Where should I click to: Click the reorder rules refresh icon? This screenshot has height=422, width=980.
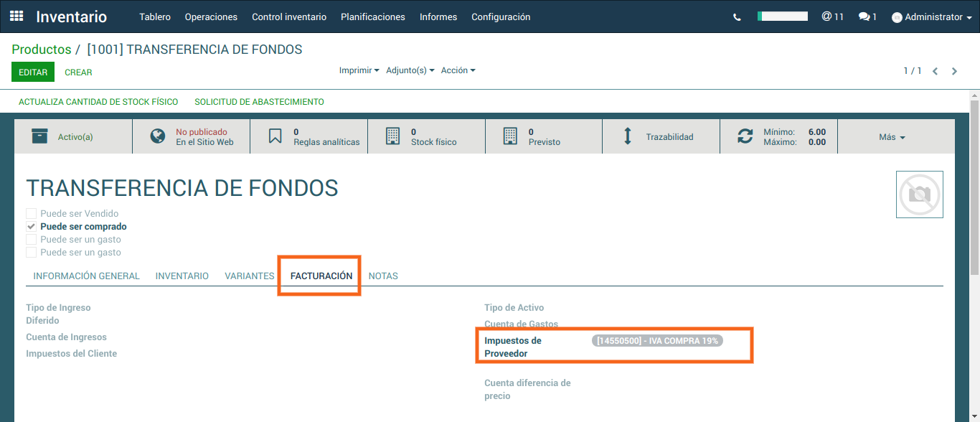tap(745, 136)
